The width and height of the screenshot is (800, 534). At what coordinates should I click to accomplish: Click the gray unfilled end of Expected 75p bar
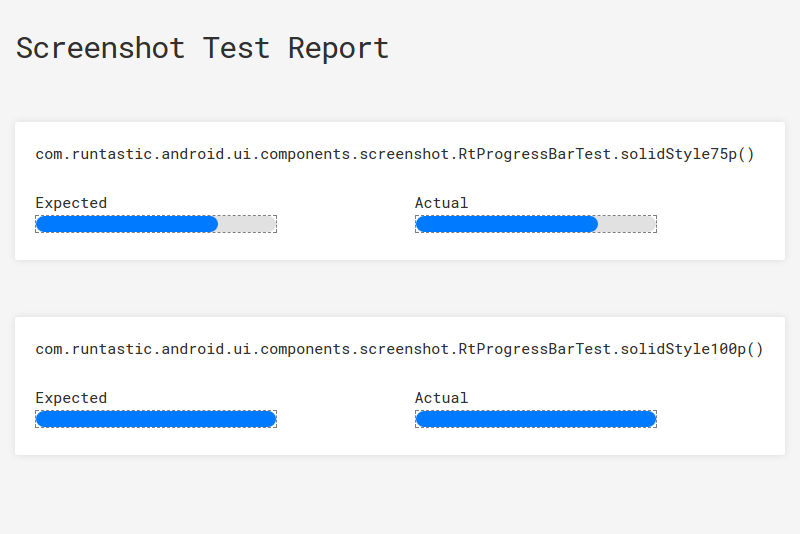point(249,224)
